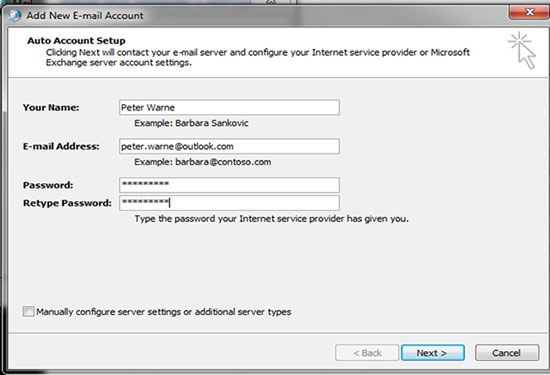
Task: Click the Retype Password input field
Action: pos(229,203)
